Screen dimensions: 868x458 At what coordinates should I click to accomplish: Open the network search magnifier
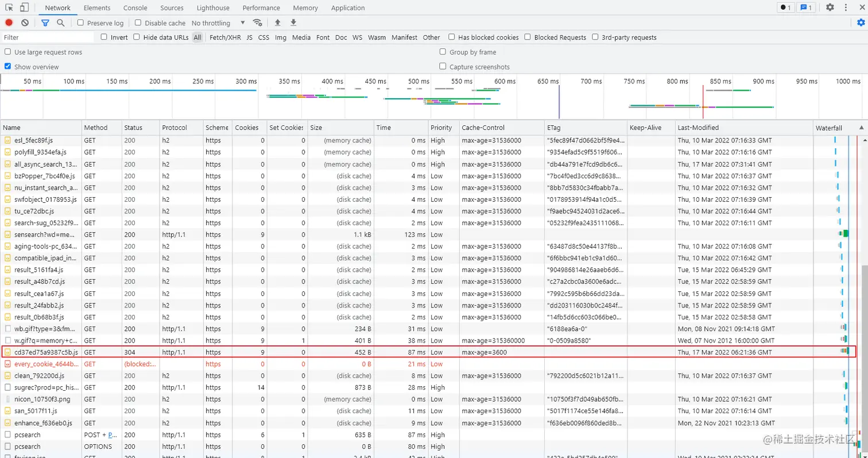coord(61,23)
